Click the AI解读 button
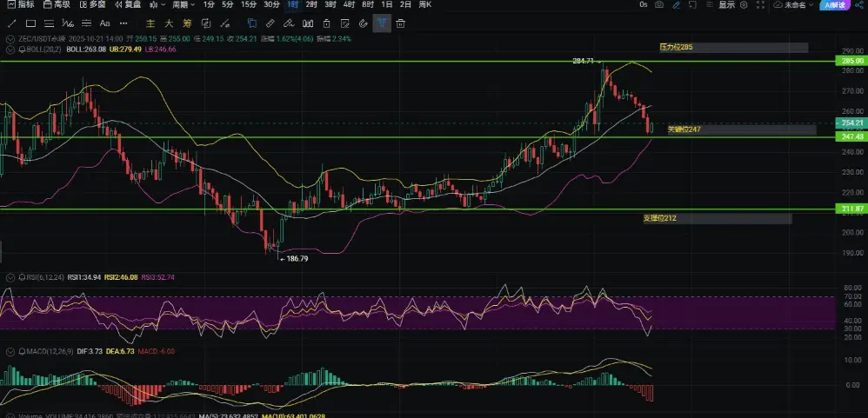 coord(838,5)
